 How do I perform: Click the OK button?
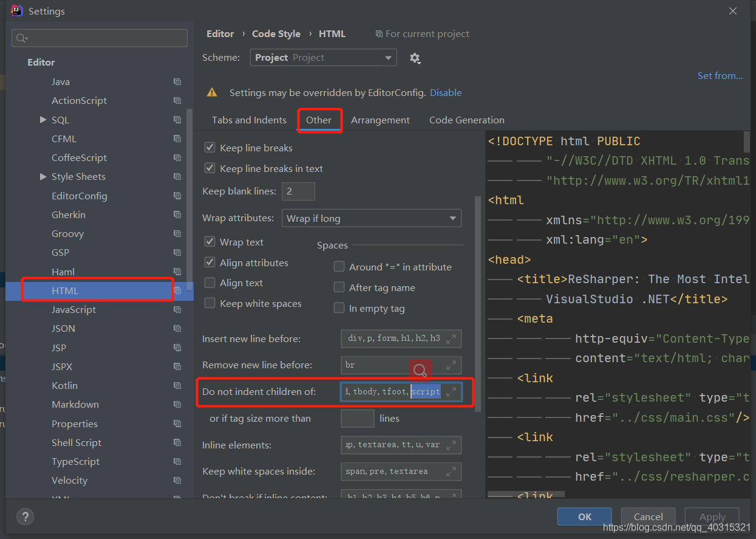(x=585, y=517)
